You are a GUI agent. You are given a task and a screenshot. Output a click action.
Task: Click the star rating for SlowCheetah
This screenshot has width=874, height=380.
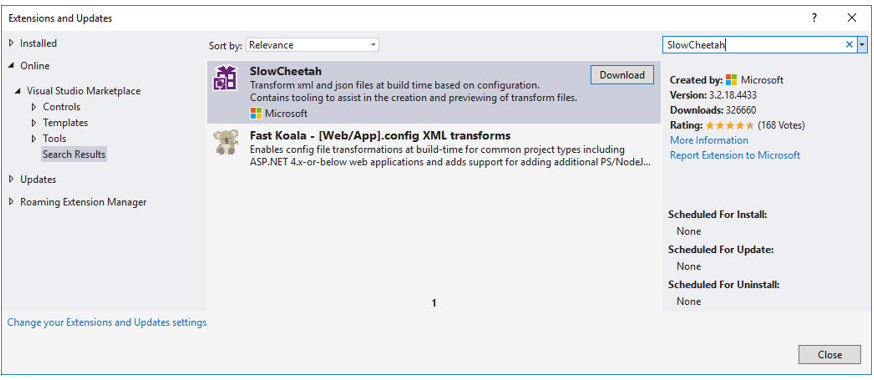pyautogui.click(x=730, y=125)
